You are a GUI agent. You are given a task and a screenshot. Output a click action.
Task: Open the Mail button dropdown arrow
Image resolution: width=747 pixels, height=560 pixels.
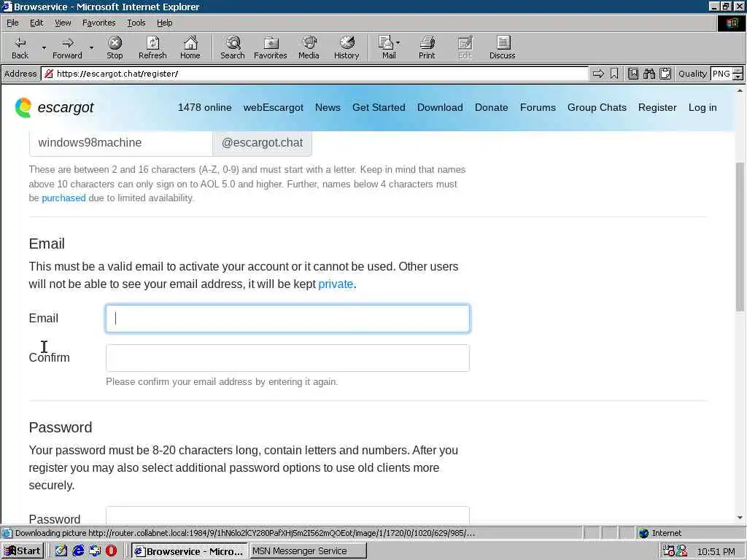(398, 43)
